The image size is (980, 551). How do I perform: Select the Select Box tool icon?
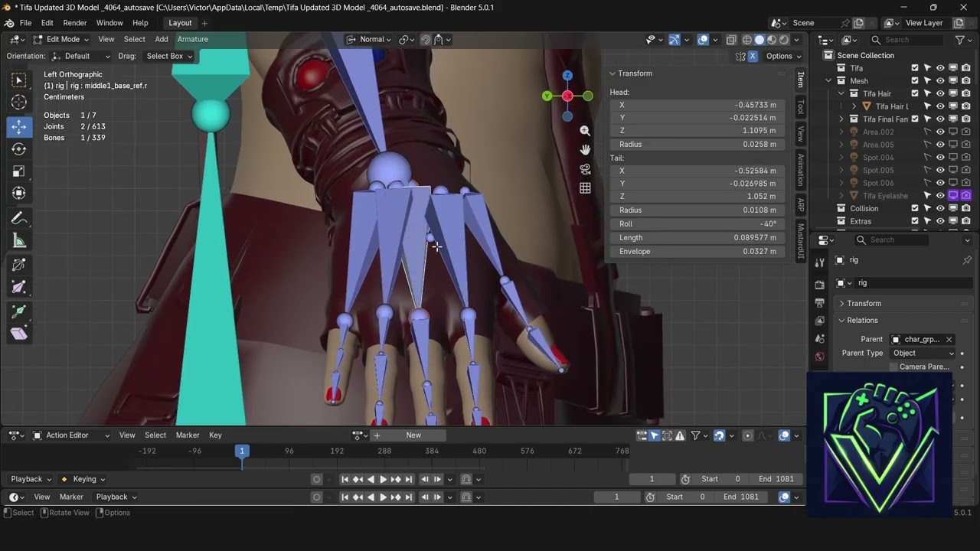[x=19, y=80]
